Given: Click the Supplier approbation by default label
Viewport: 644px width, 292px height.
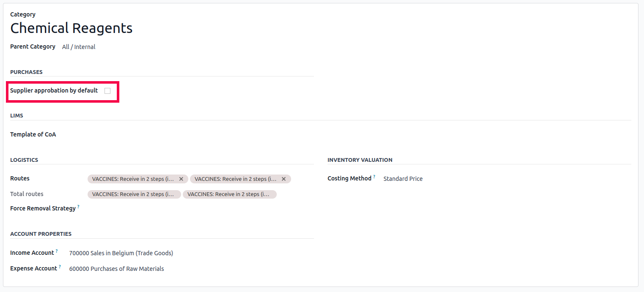Looking at the screenshot, I should click(54, 90).
